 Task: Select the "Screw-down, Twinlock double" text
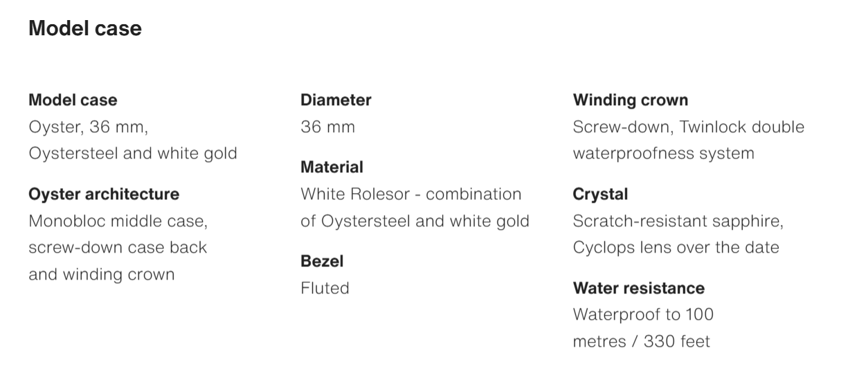click(x=688, y=127)
